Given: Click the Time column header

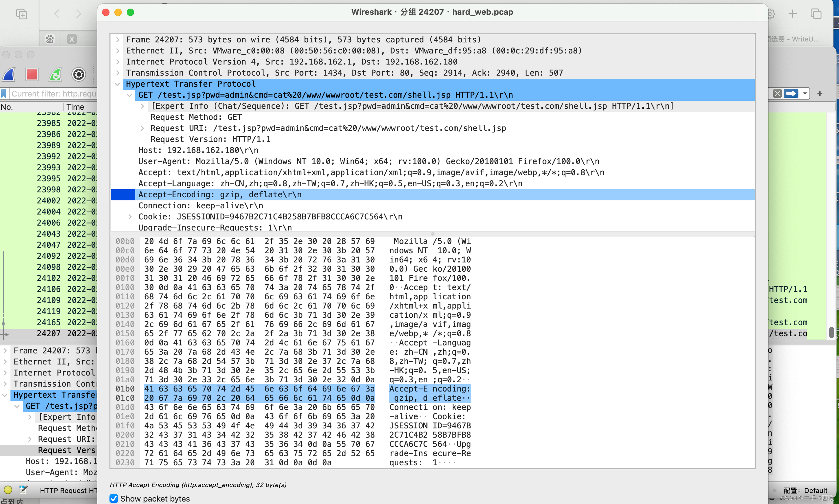Looking at the screenshot, I should pos(75,107).
